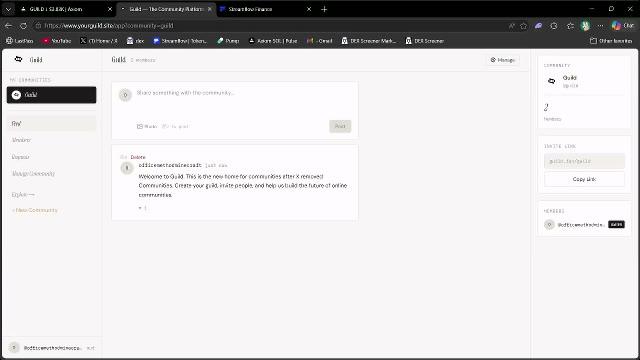The height and width of the screenshot is (360, 640).
Task: Click the Admin badge in the Members panel
Action: tap(616, 224)
